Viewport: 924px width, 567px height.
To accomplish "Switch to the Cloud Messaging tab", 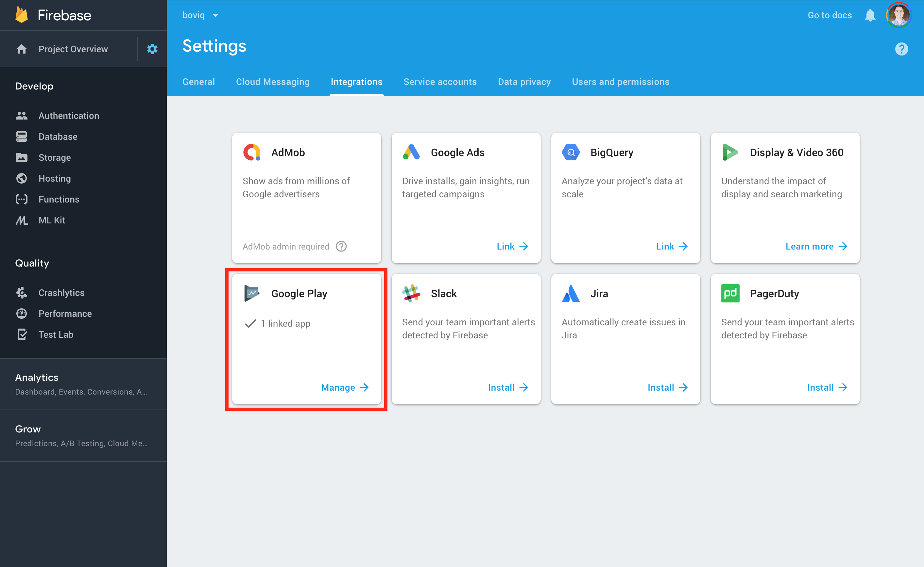I will pos(273,81).
